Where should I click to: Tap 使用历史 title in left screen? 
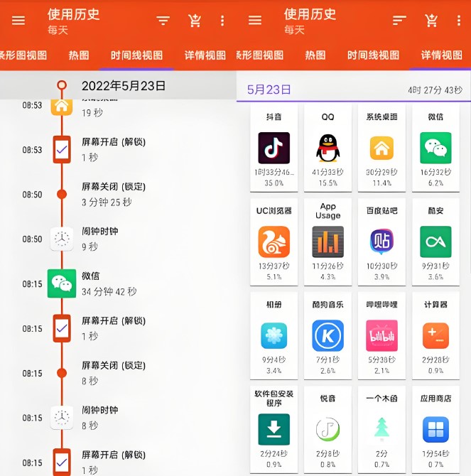(x=73, y=14)
